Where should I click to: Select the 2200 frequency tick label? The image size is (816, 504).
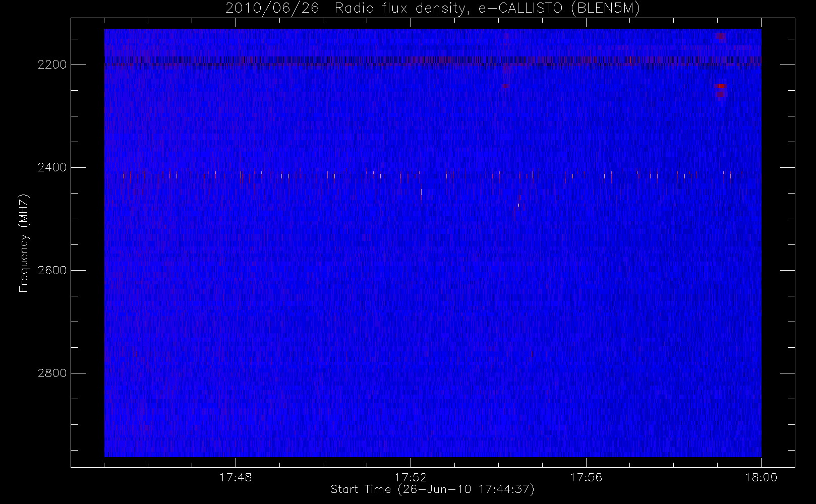(x=52, y=65)
